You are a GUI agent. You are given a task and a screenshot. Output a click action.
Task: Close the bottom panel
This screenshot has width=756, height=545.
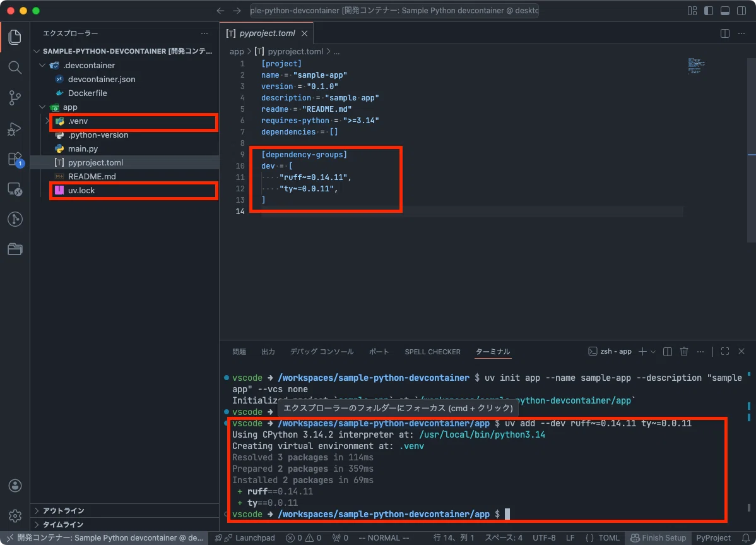tap(741, 352)
